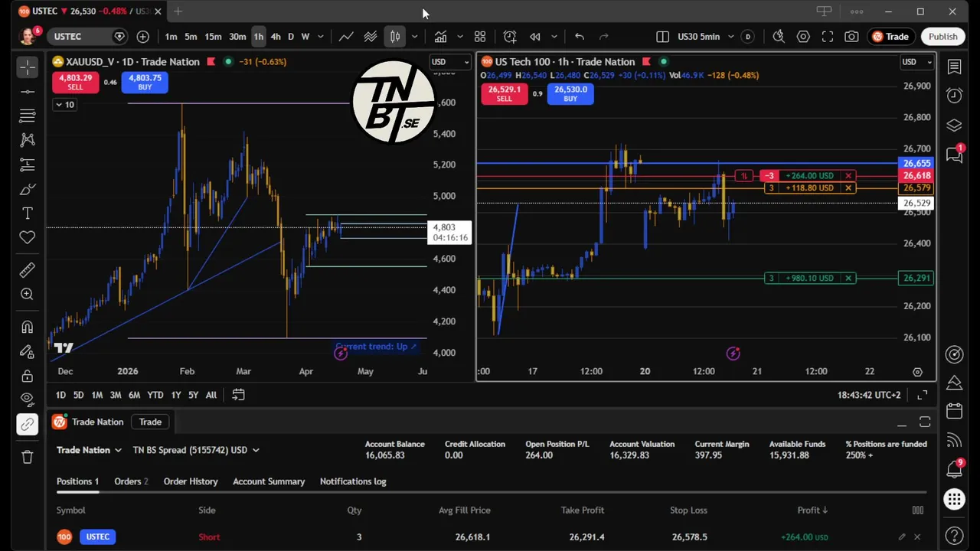Viewport: 980px width, 551px height.
Task: Open chart settings hexagon icon
Action: (x=803, y=37)
